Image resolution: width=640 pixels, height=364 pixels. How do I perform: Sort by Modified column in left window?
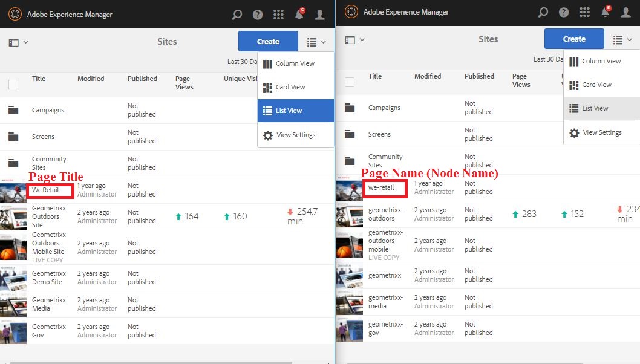click(x=91, y=79)
